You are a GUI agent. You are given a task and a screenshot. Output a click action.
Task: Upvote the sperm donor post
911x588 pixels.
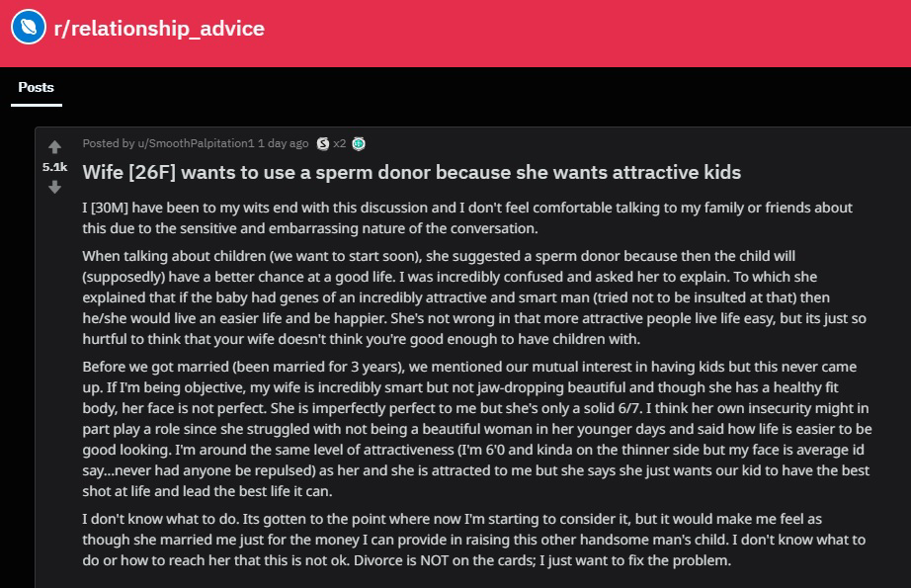(x=54, y=146)
